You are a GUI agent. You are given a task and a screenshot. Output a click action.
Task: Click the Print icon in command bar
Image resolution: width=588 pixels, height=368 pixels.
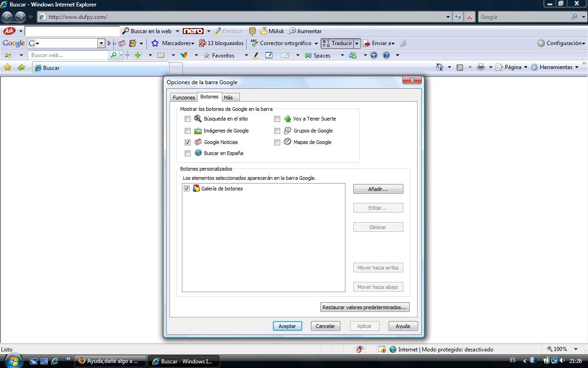(481, 67)
